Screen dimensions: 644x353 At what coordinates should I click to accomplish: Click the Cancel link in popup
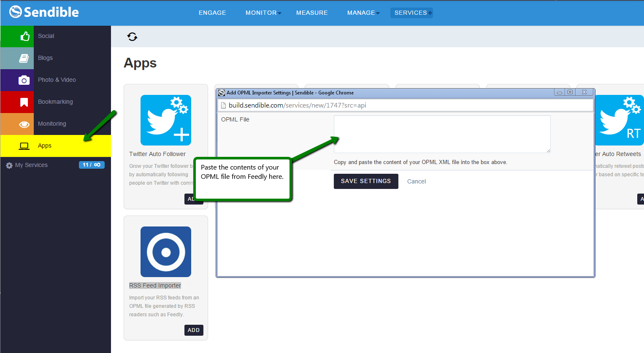point(417,182)
